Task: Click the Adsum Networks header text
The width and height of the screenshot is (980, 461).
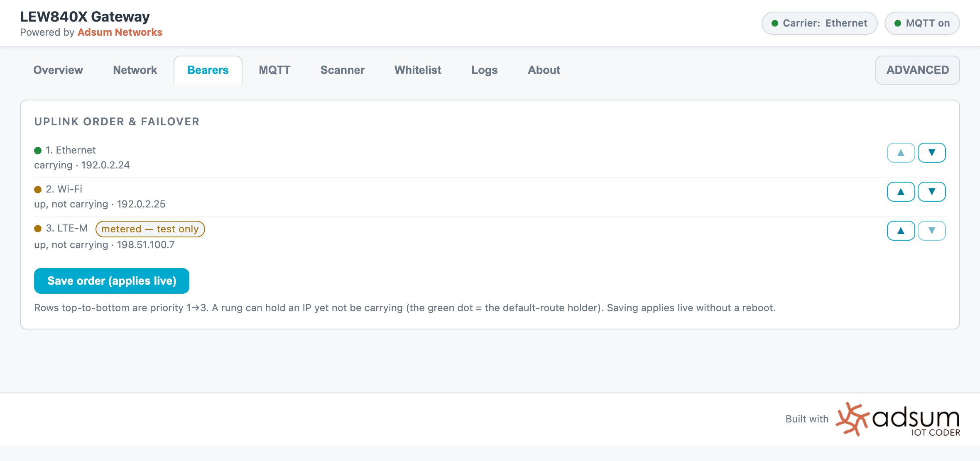Action: pyautogui.click(x=120, y=32)
